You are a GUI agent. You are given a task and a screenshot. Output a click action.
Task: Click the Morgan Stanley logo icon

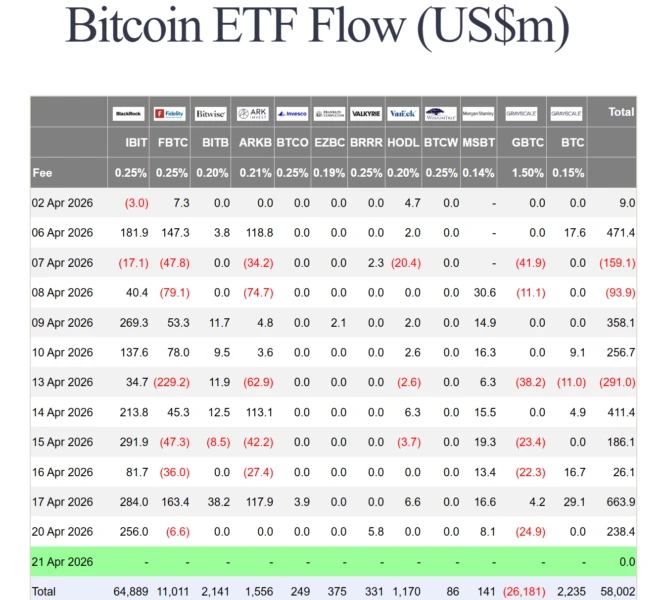coord(478,114)
